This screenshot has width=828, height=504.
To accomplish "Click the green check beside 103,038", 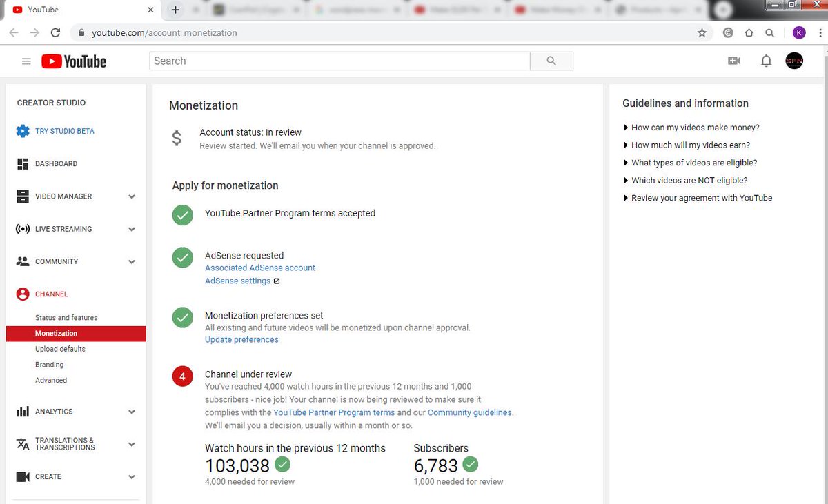I will coord(282,463).
